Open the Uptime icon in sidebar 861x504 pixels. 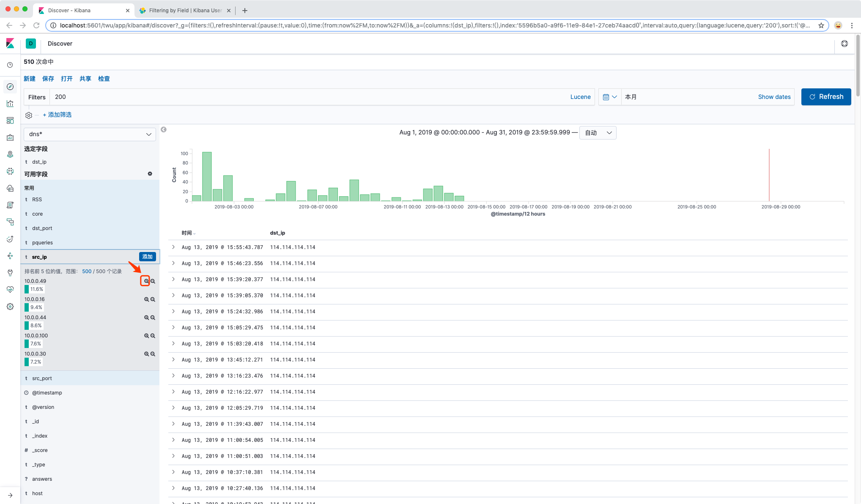pyautogui.click(x=10, y=239)
